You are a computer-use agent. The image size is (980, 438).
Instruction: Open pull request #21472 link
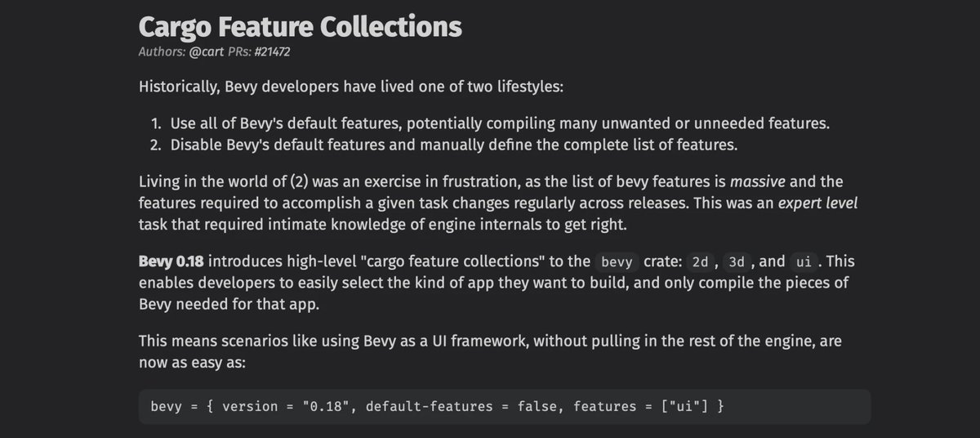[x=273, y=52]
